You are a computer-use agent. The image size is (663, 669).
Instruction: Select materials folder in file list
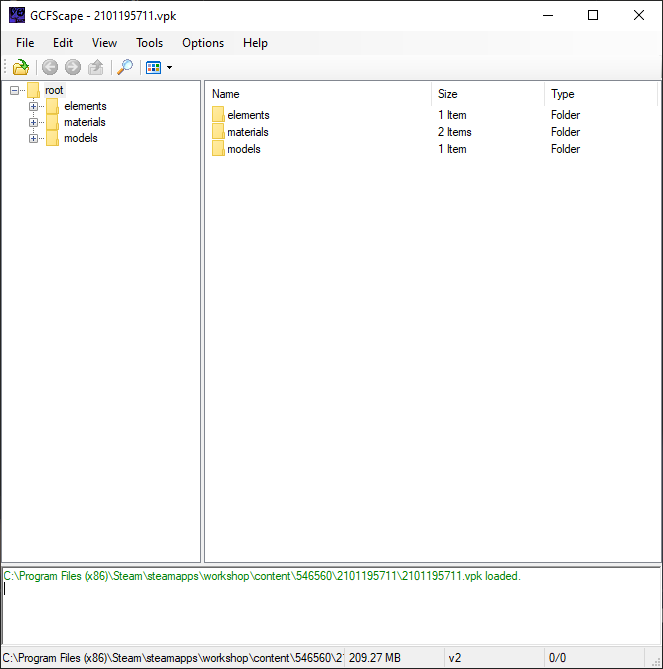[x=248, y=132]
